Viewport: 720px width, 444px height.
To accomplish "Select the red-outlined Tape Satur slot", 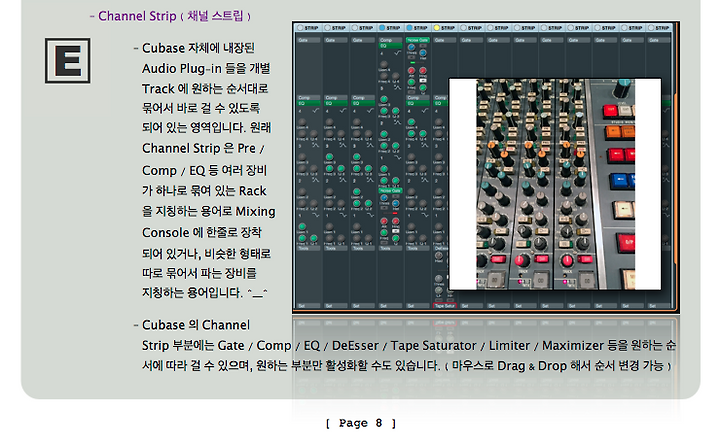I will pos(444,306).
